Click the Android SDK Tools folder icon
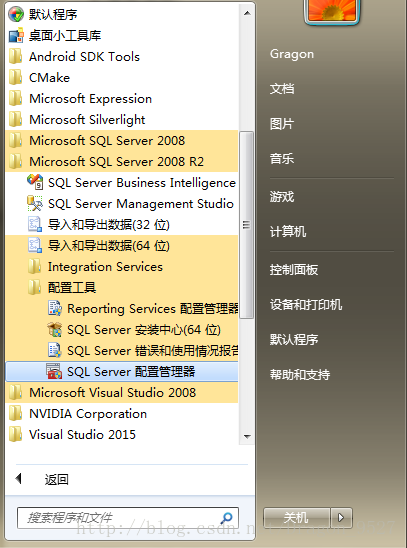Image resolution: width=407 pixels, height=548 pixels. coord(15,56)
